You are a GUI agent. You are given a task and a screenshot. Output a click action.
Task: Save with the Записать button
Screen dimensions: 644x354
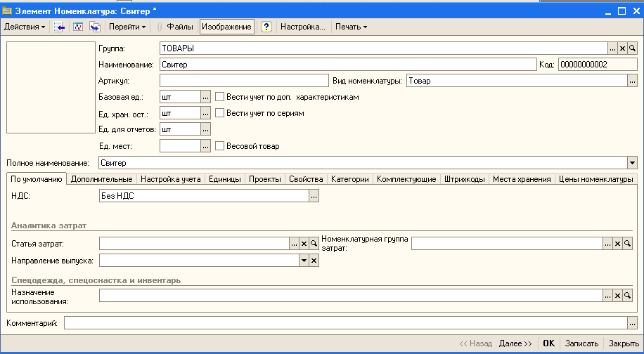tap(581, 343)
